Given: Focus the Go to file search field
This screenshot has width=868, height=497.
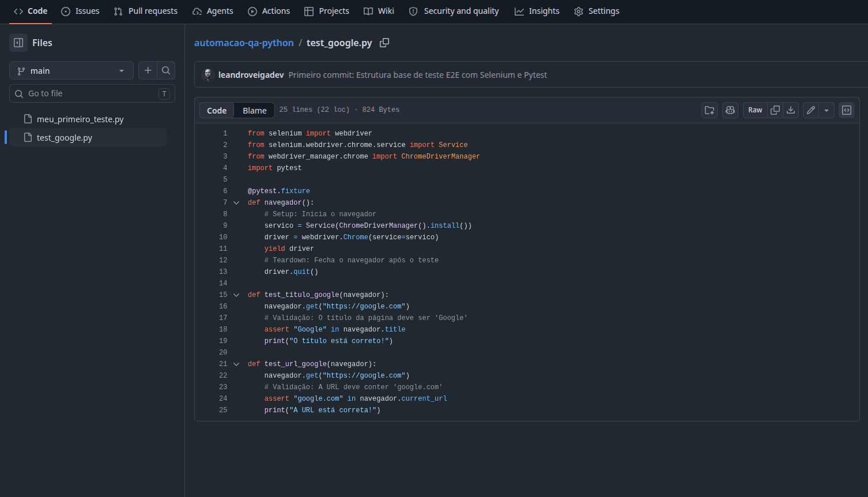Looking at the screenshot, I should tap(92, 93).
